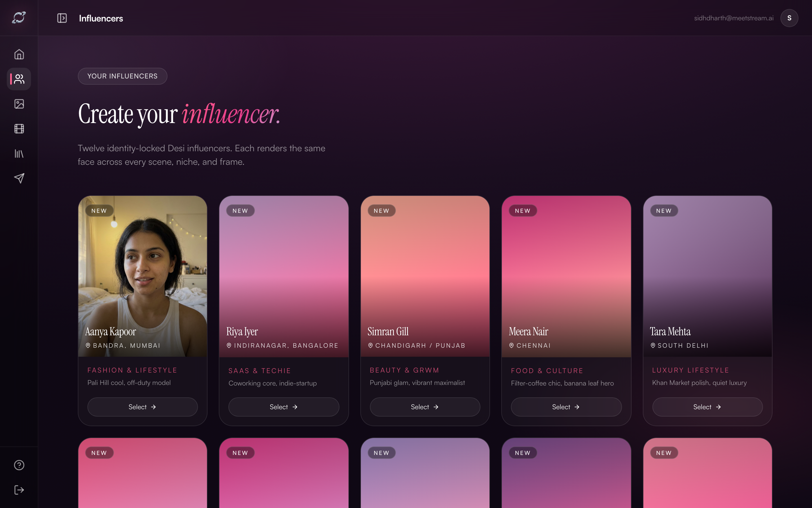Toggle the sidebar panel icon
The height and width of the screenshot is (508, 812).
pos(62,18)
